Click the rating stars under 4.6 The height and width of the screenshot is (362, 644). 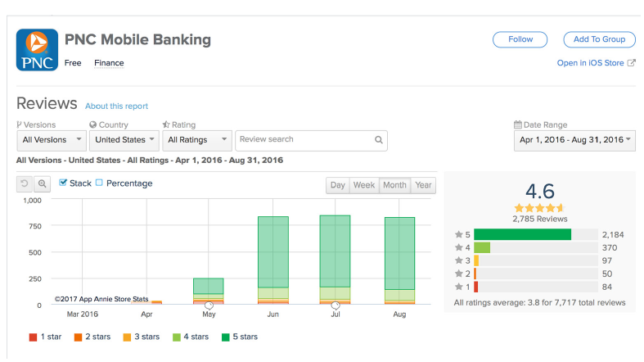539,208
